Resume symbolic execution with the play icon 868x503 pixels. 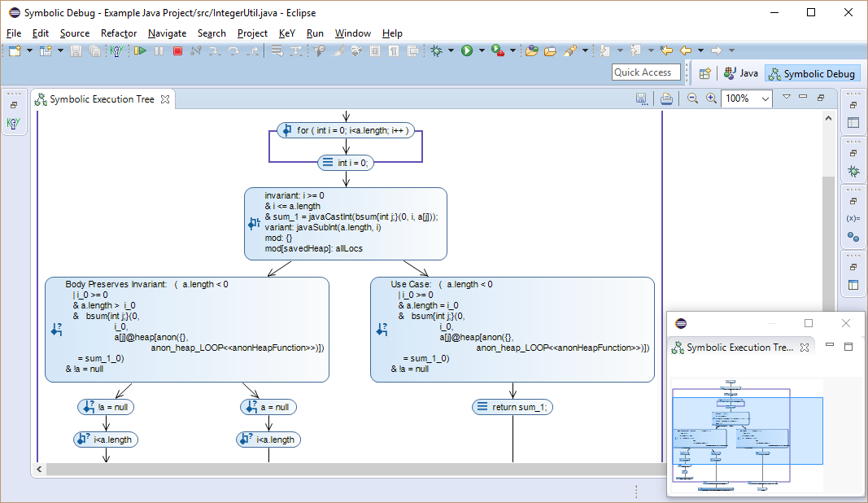(140, 51)
